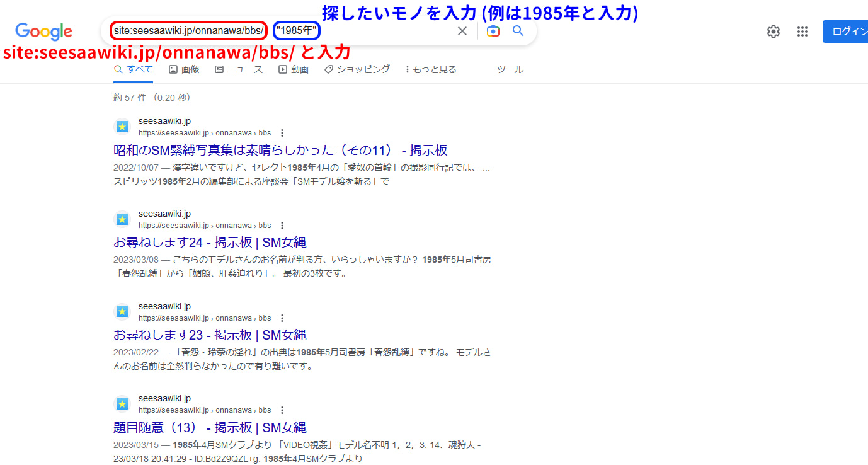Click inside the Google search input field
The height and width of the screenshot is (465, 868).
coord(318,31)
